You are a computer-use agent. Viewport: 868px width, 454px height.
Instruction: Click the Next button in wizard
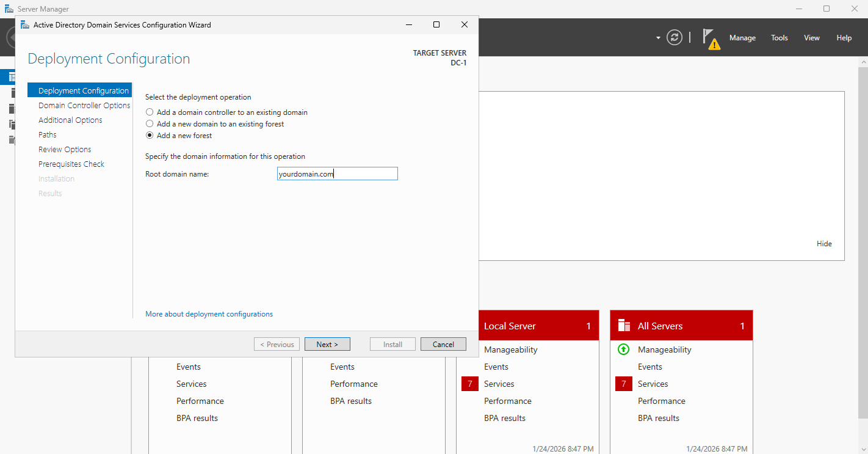point(327,344)
